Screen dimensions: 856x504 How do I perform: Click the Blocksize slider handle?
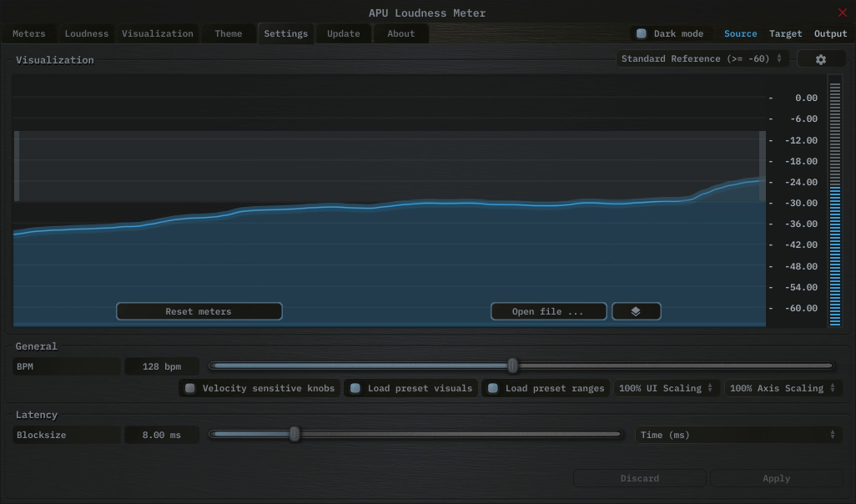pyautogui.click(x=295, y=434)
